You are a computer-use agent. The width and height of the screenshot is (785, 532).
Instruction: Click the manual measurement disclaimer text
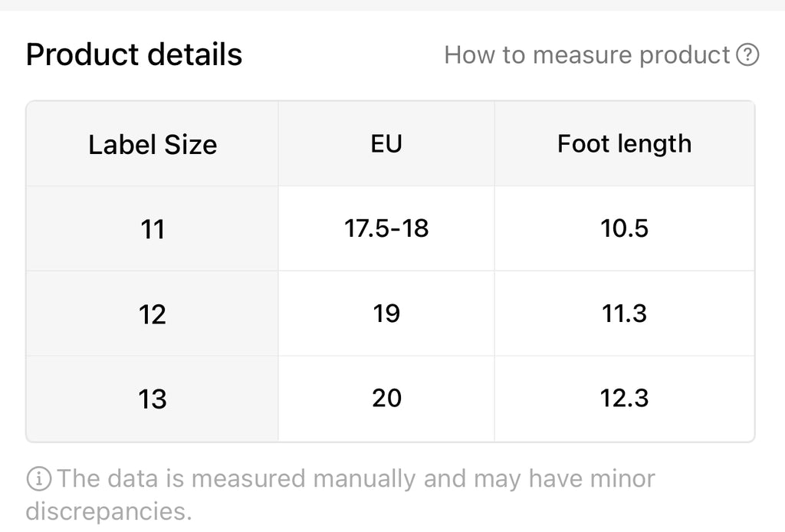340,494
